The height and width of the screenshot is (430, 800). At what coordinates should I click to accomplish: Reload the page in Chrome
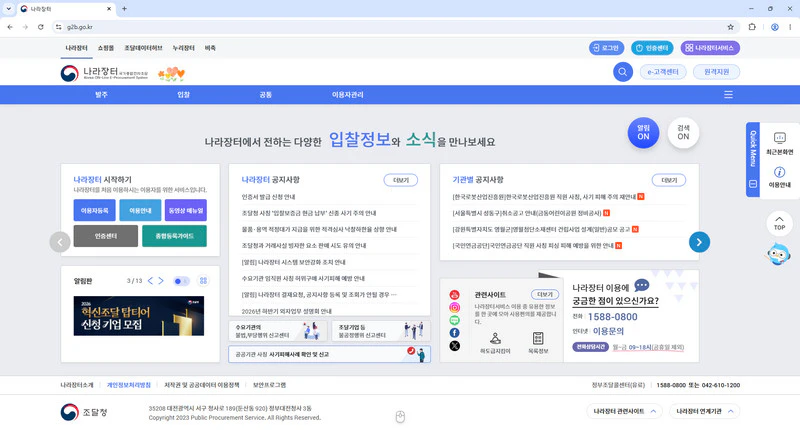[40, 27]
